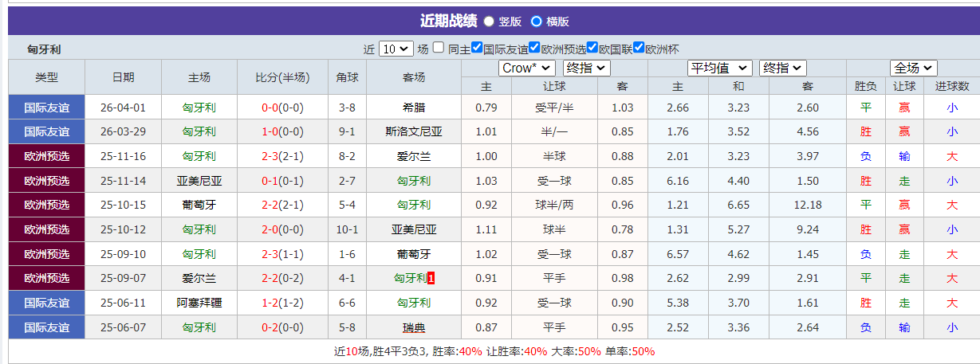This screenshot has height=364, width=980.
Task: Click home team 亚美尼亚 in the 25-11-14 row
Action: tap(199, 181)
